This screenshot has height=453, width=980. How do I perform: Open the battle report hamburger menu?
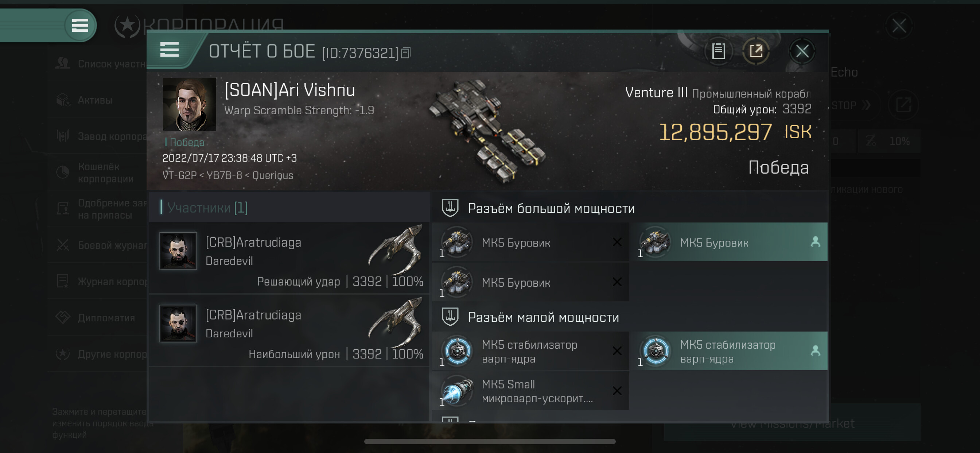[169, 50]
